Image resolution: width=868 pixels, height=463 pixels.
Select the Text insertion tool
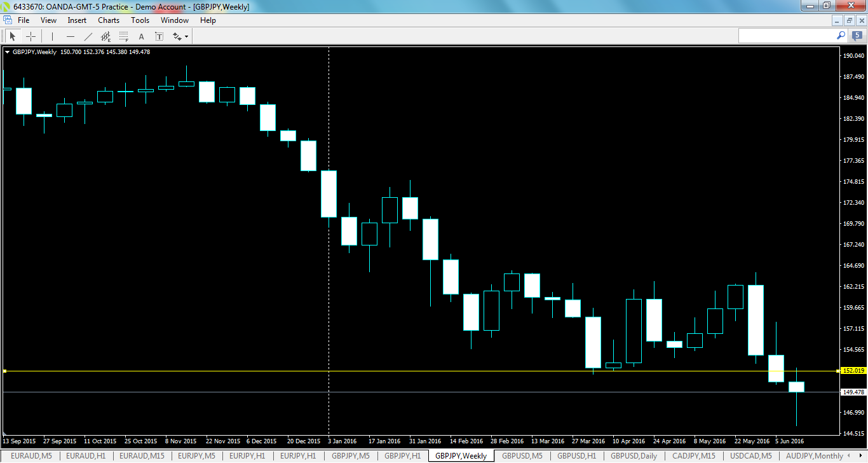click(141, 36)
